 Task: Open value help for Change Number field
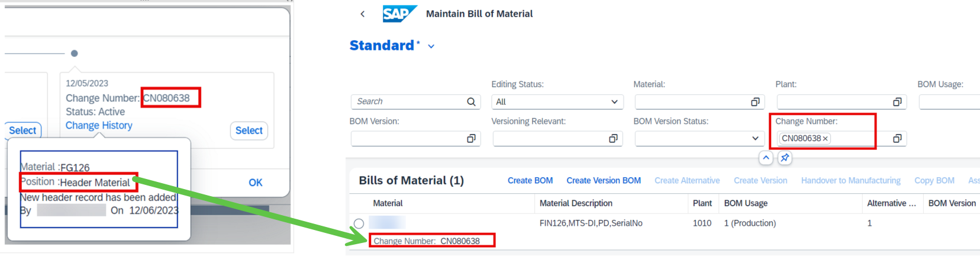point(897,139)
